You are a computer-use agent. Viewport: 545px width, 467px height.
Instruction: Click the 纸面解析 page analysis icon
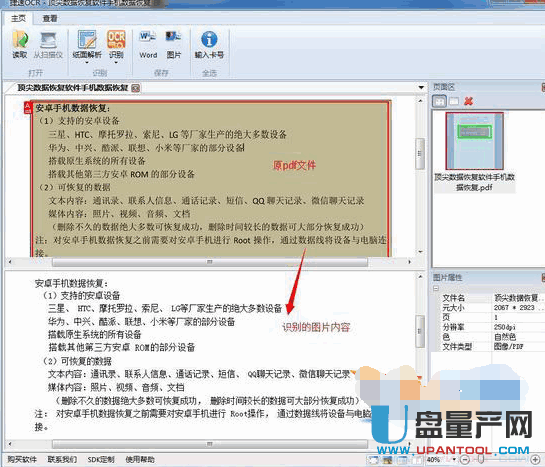[87, 43]
